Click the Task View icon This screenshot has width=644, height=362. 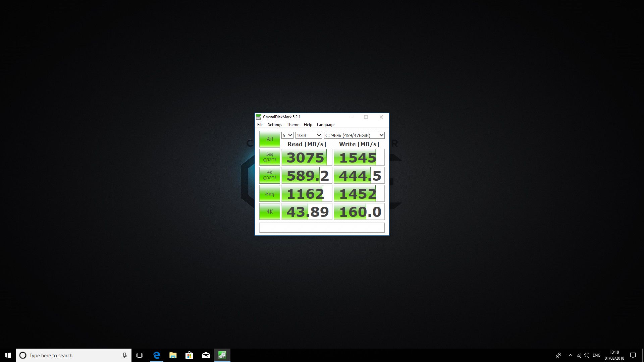[140, 355]
